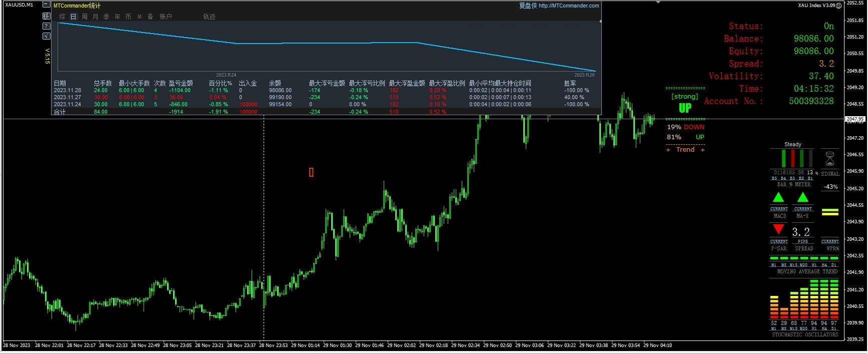The image size is (868, 354).
Task: Open the 币 symbol tab
Action: (x=128, y=17)
